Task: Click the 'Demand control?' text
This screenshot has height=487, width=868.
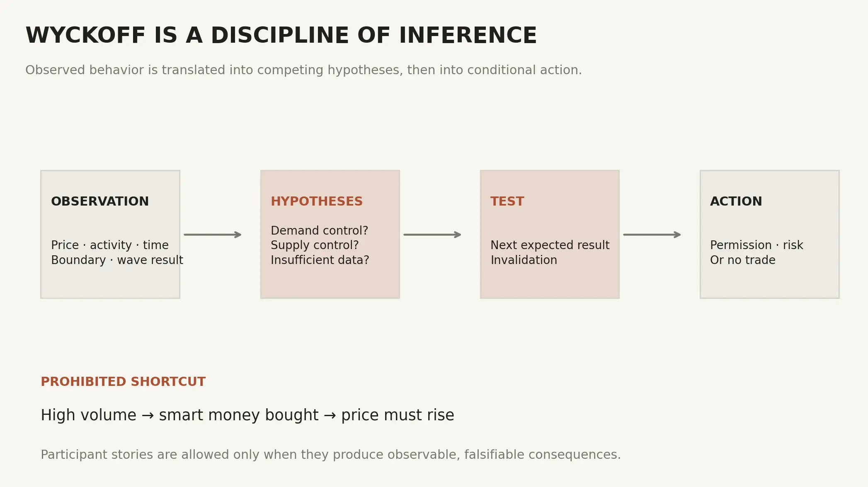Action: (x=320, y=230)
